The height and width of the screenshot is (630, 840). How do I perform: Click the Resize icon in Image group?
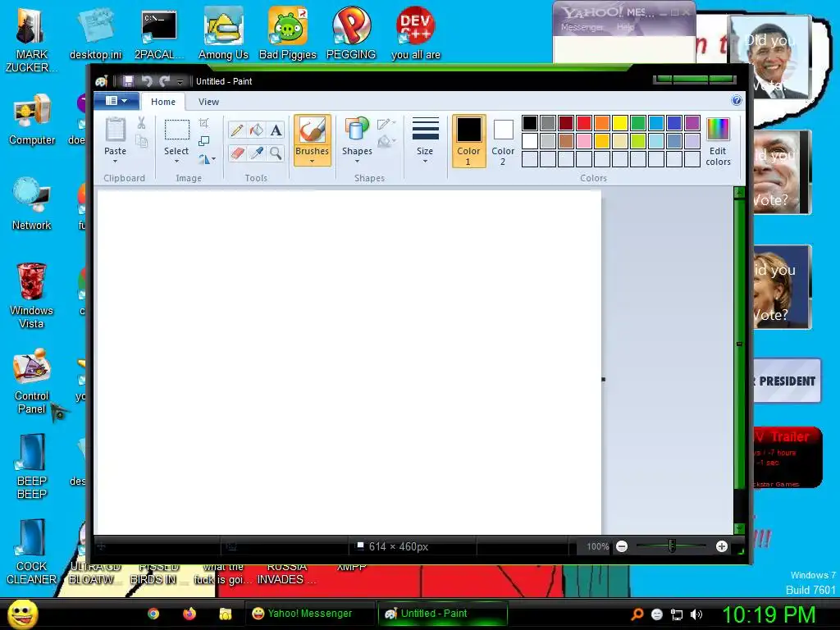[x=204, y=141]
